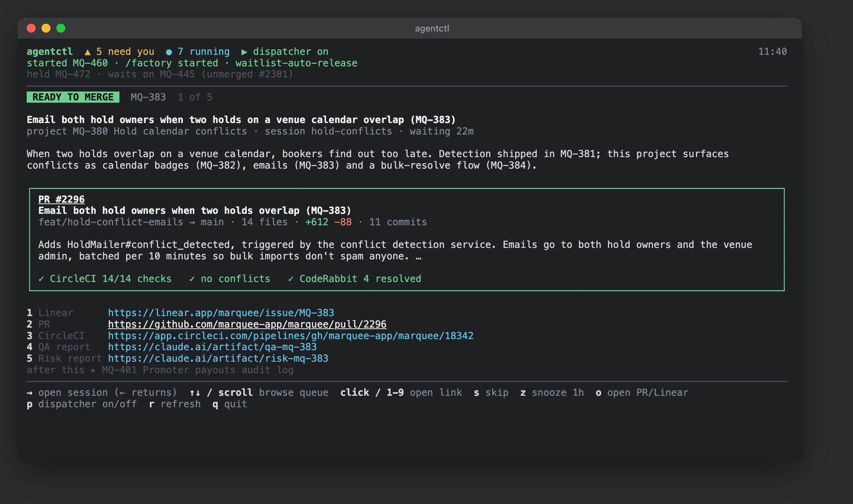Click the '14 files' text
This screenshot has width=853, height=504.
click(x=264, y=222)
